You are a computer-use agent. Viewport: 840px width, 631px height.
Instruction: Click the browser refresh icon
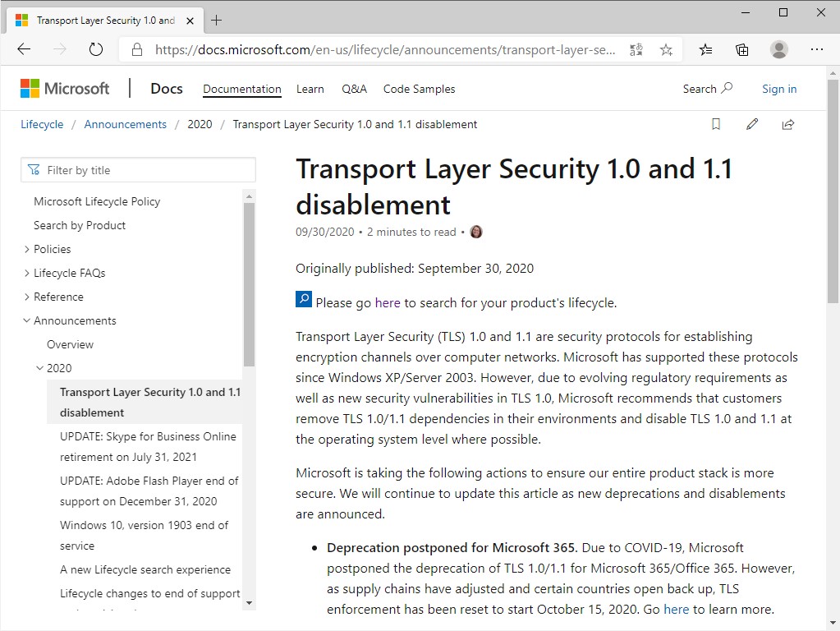click(96, 49)
